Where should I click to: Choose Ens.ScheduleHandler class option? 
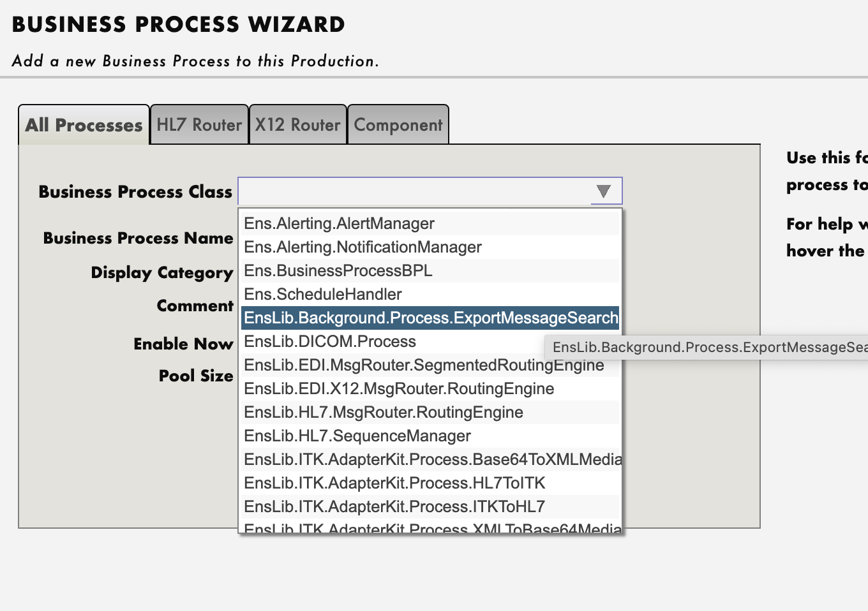click(430, 295)
